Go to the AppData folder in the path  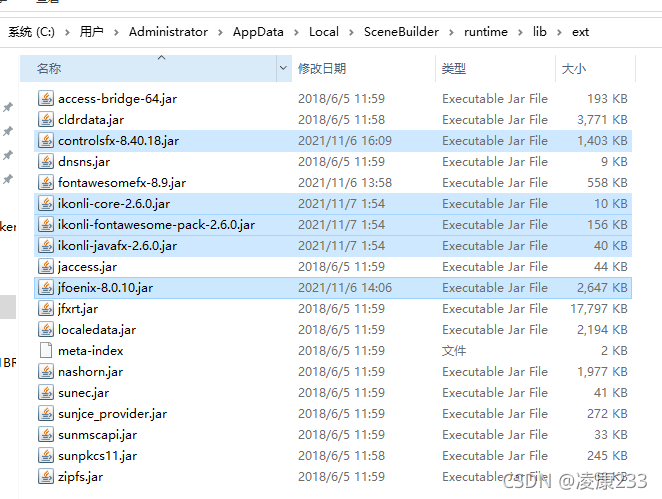coord(258,32)
